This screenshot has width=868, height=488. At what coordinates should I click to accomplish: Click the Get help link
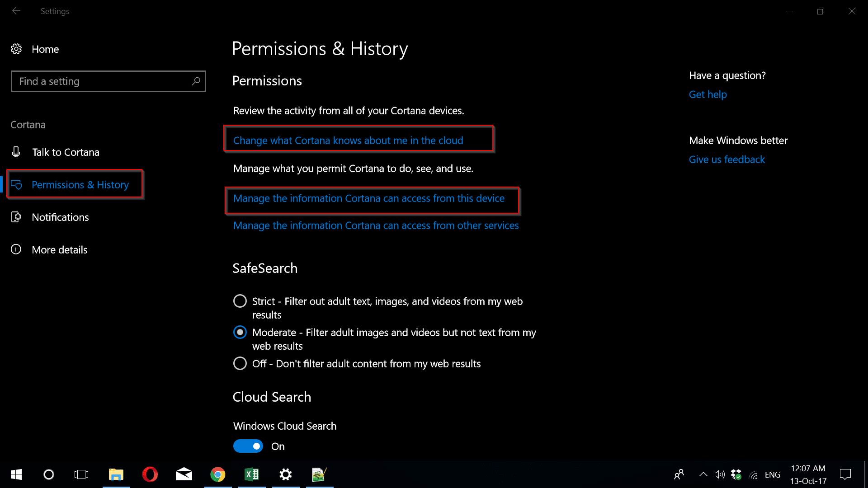click(x=708, y=94)
